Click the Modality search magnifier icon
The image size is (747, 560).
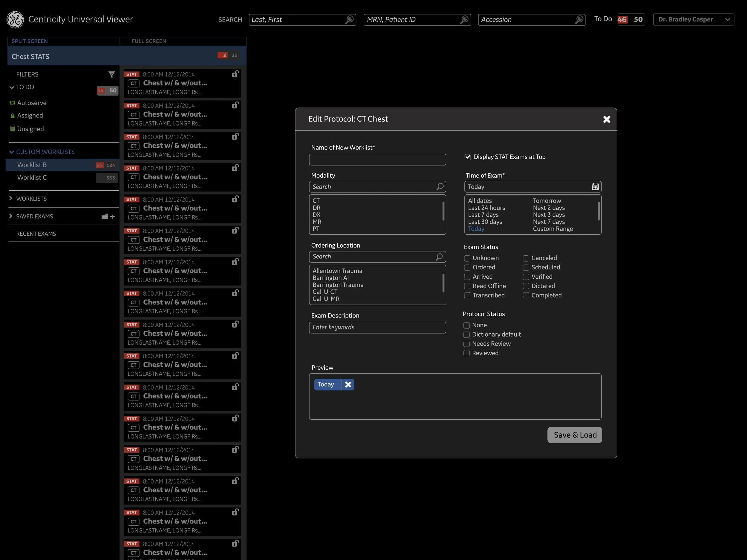pos(440,187)
